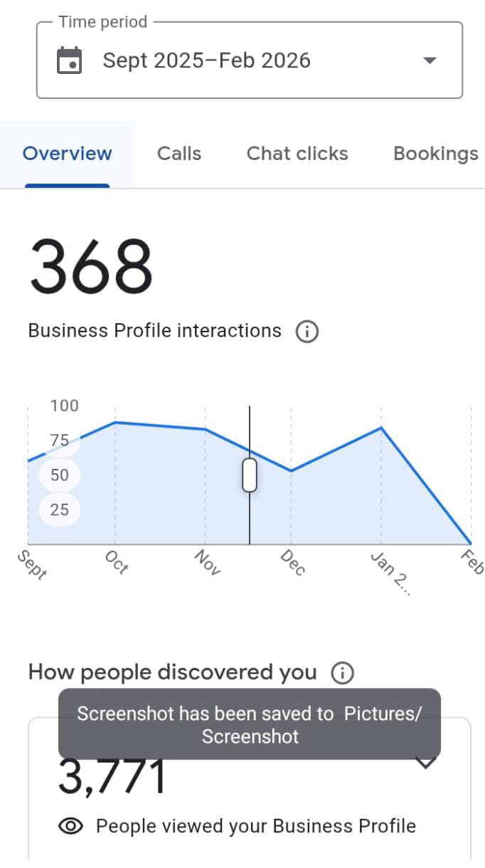Tap the info icon beside How people discovered you
The image size is (485, 868).
pos(342,672)
